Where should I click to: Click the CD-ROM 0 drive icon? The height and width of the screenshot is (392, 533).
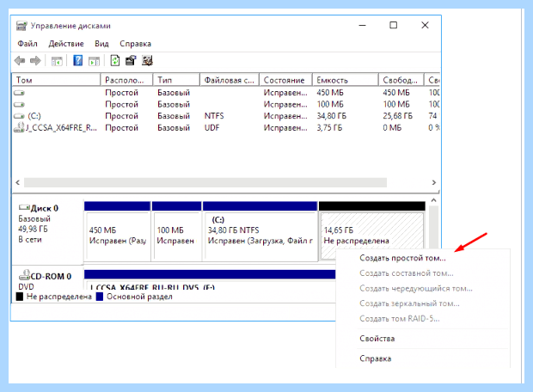tap(24, 275)
